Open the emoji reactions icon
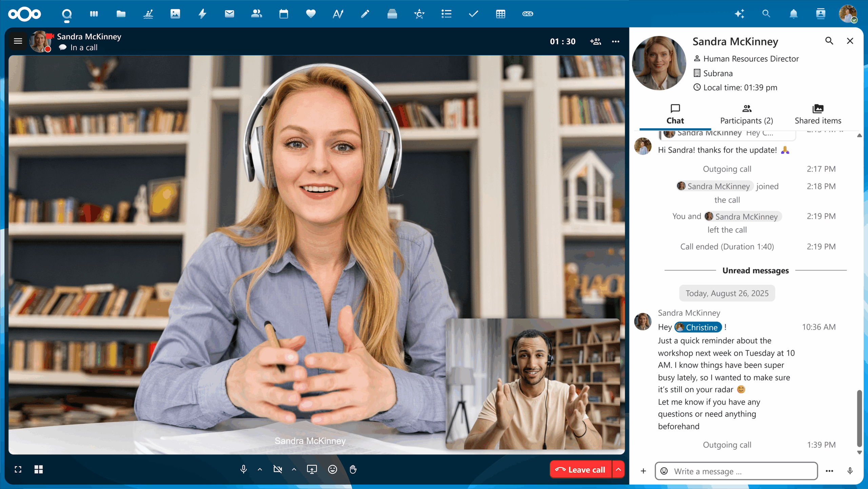The height and width of the screenshot is (489, 868). pyautogui.click(x=333, y=469)
